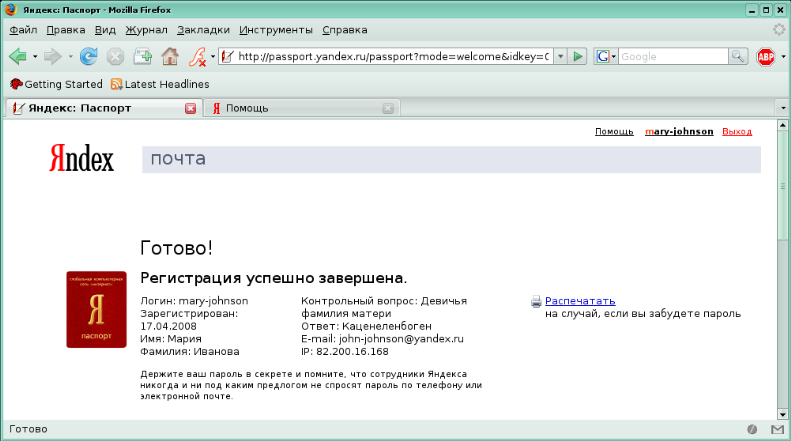Open the Правка menu

click(x=66, y=30)
